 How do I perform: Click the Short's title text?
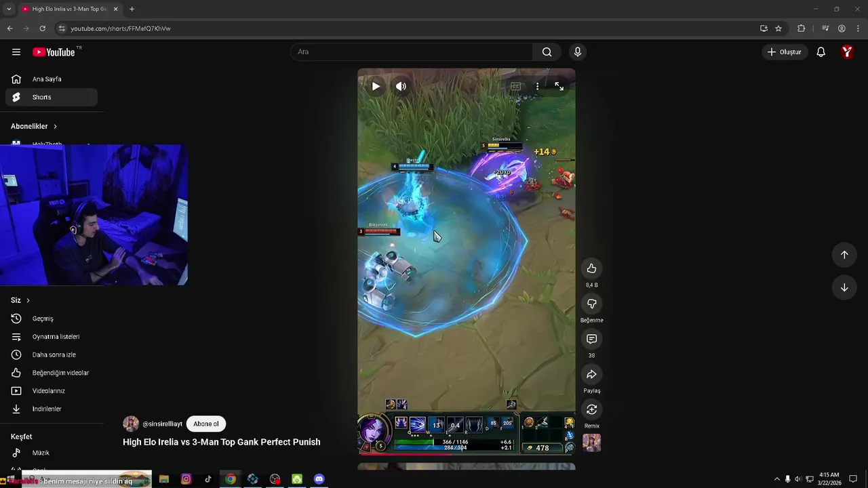point(221,442)
